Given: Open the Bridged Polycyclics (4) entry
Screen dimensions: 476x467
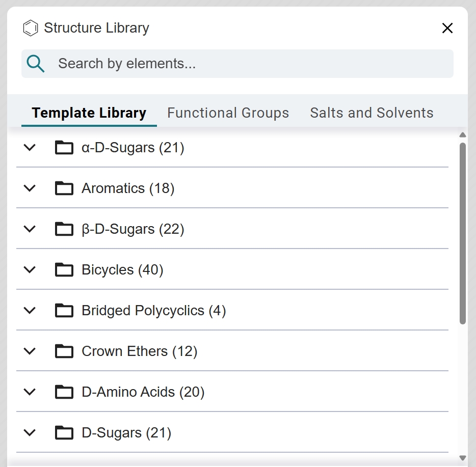Looking at the screenshot, I should pos(153,311).
